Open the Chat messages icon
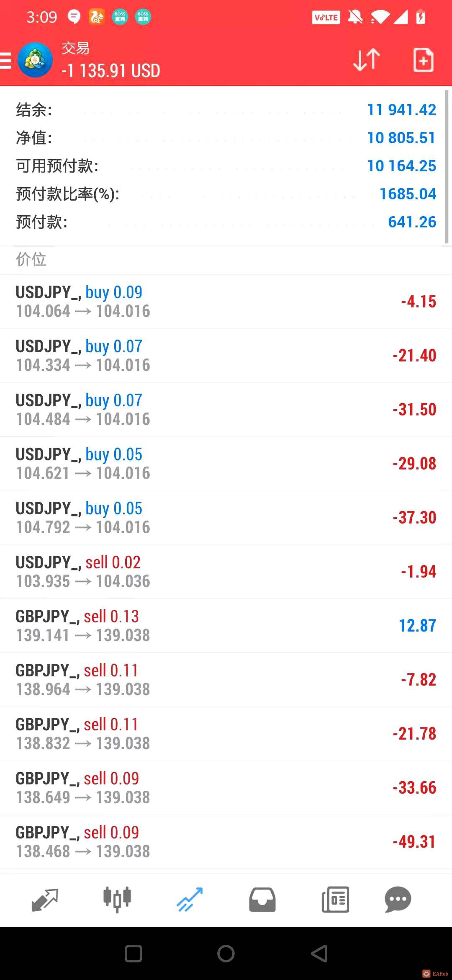This screenshot has height=980, width=452. click(398, 900)
